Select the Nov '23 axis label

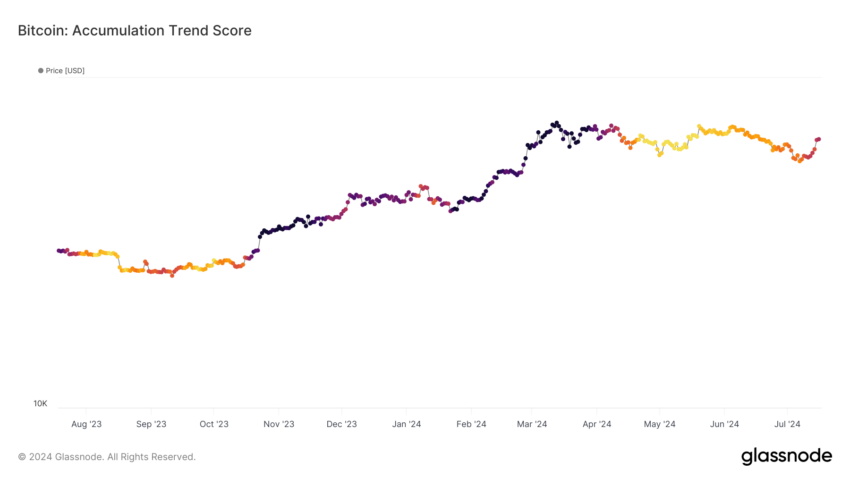(279, 424)
